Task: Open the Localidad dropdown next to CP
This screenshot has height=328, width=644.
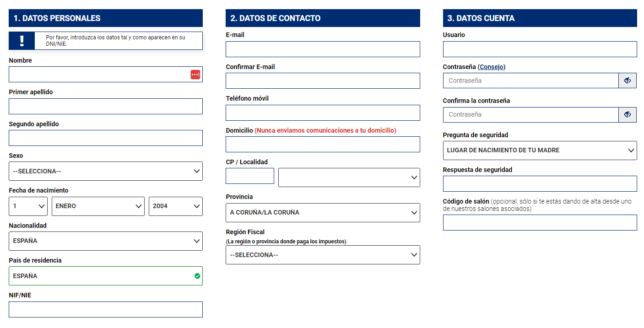Action: click(x=349, y=177)
